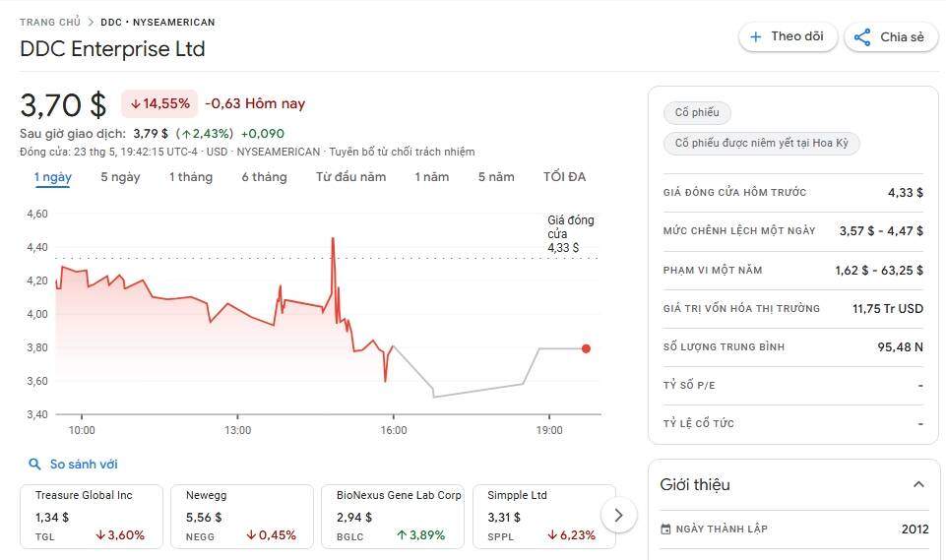Select Từ đầu năm chart range
This screenshot has height=560, width=946.
[350, 177]
